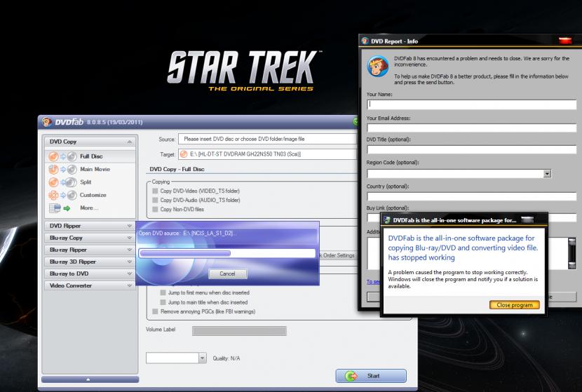Select the Split menu entry
The height and width of the screenshot is (392, 582).
click(x=86, y=182)
